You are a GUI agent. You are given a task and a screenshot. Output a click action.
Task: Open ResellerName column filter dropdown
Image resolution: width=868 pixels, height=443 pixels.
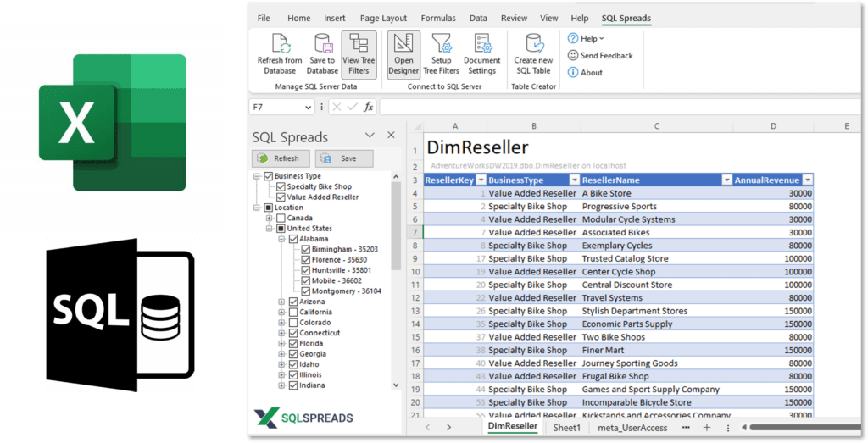point(726,180)
